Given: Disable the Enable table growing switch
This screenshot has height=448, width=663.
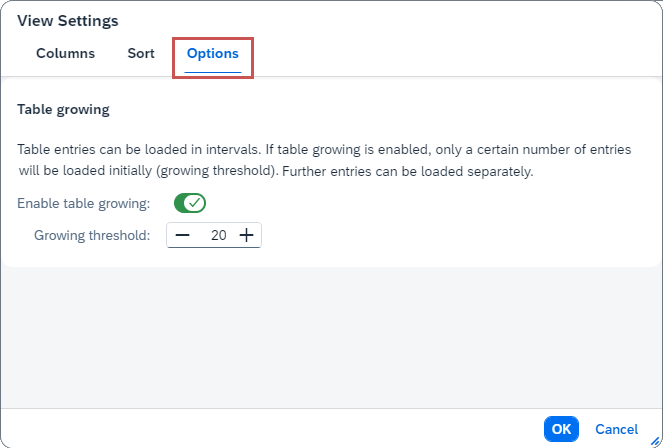Looking at the screenshot, I should click(190, 203).
